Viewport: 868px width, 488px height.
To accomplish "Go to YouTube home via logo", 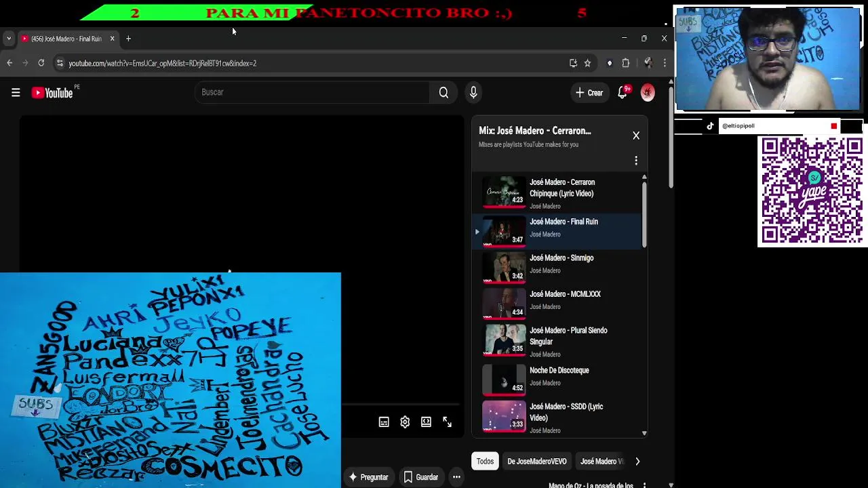I will click(52, 93).
